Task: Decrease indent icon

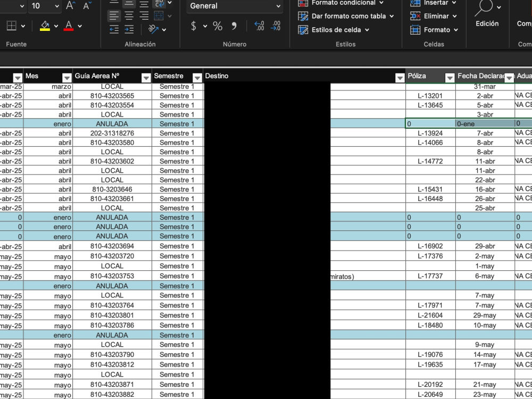Action: tap(114, 30)
